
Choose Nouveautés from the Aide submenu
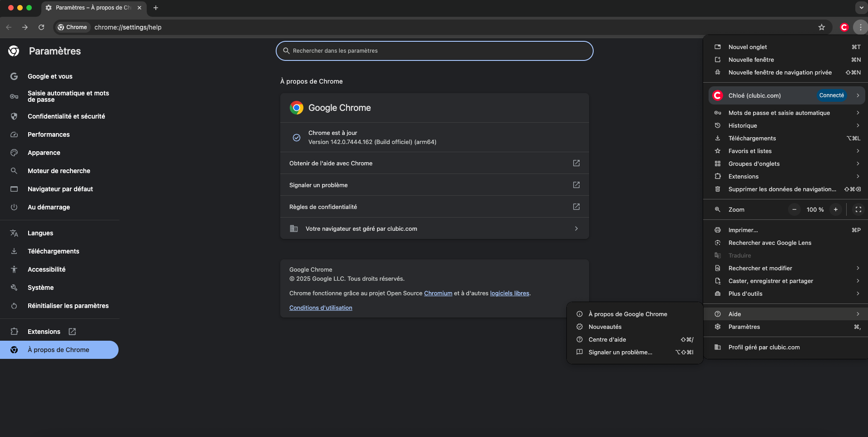[605, 327]
